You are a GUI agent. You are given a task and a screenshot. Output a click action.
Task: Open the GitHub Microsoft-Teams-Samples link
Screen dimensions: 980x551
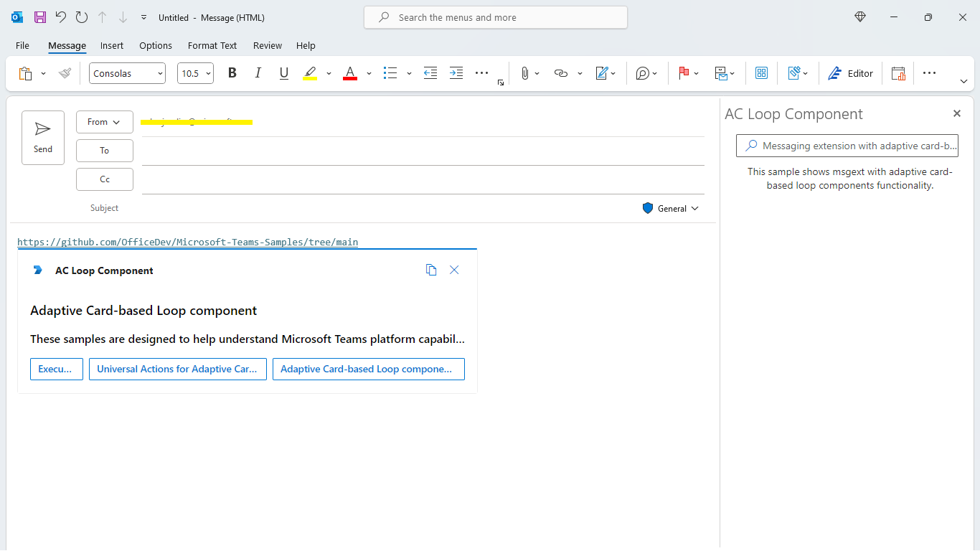point(188,242)
